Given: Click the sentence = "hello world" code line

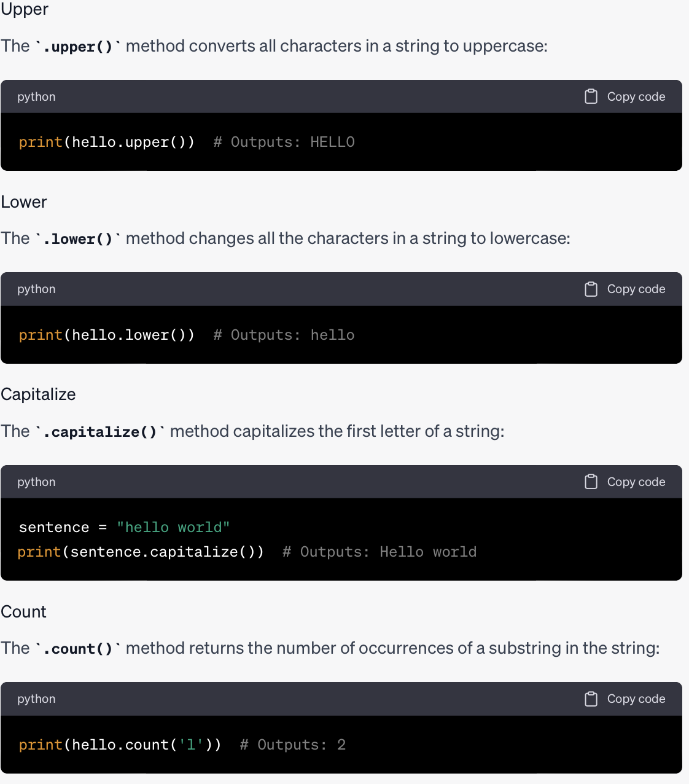Looking at the screenshot, I should tap(124, 527).
